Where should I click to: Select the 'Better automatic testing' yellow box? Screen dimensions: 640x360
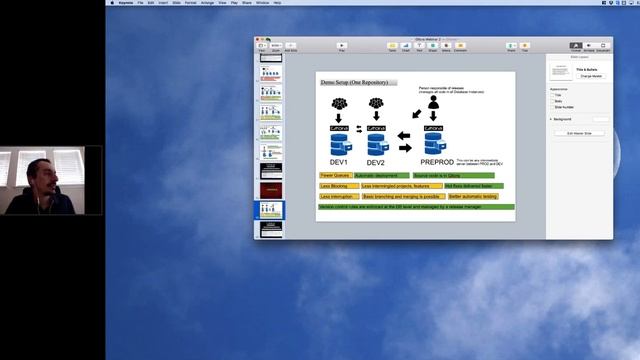coord(473,197)
